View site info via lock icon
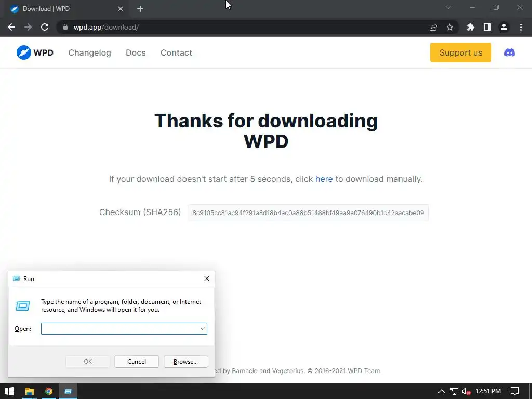The image size is (532, 399). [x=65, y=27]
